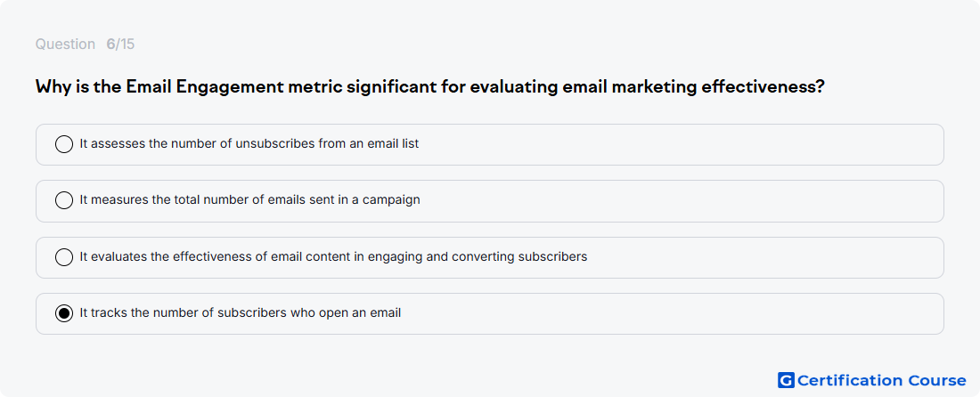Select radio button for total emails sent option

(64, 200)
